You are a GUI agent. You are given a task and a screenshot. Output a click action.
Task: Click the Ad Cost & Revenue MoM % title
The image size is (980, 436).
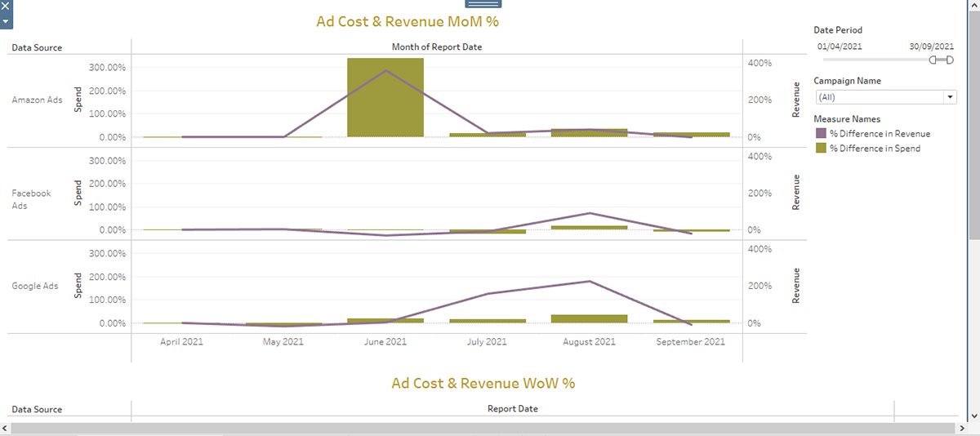point(407,21)
